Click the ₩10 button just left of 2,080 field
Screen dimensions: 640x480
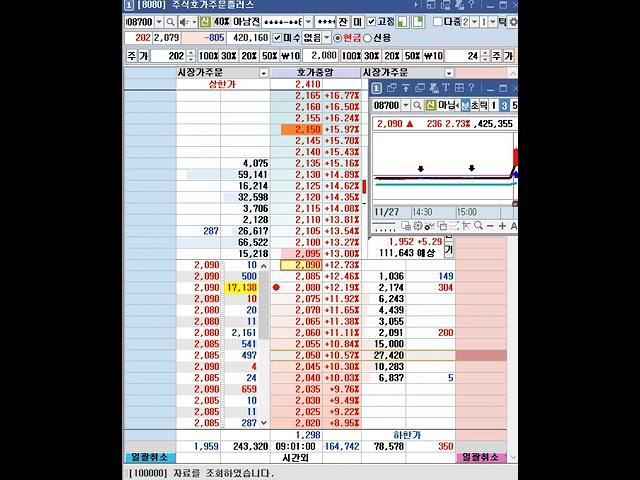(x=291, y=56)
